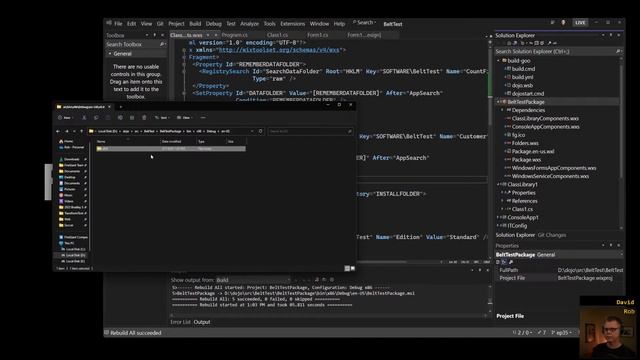640x360 pixels.
Task: Toggle the Solution Explorer auto-hide pin
Action: 611,35
